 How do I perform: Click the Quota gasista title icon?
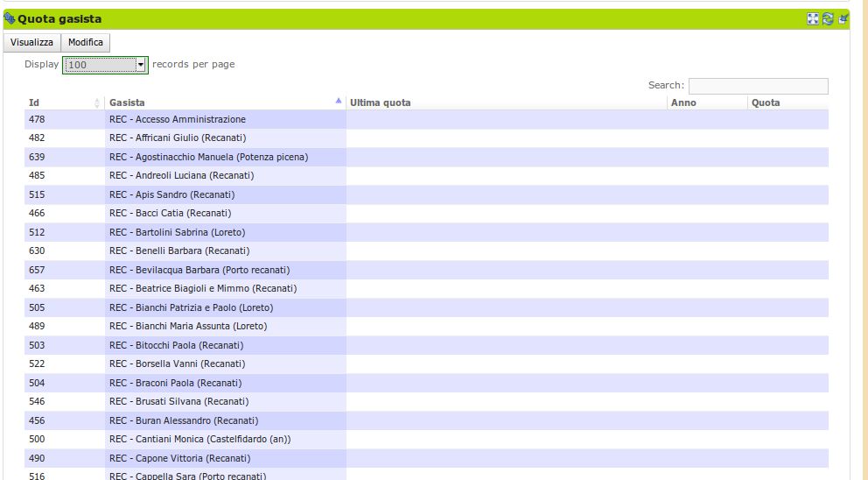[x=10, y=18]
